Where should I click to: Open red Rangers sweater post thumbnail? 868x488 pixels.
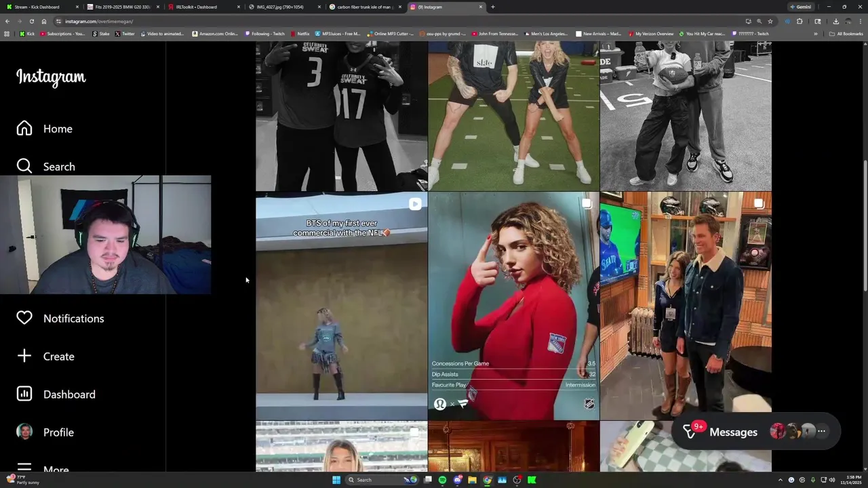click(x=514, y=306)
